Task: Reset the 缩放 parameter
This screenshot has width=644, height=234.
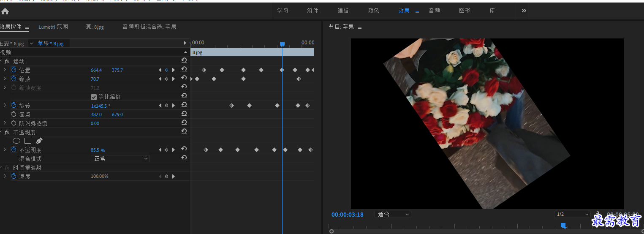Action: [x=184, y=78]
